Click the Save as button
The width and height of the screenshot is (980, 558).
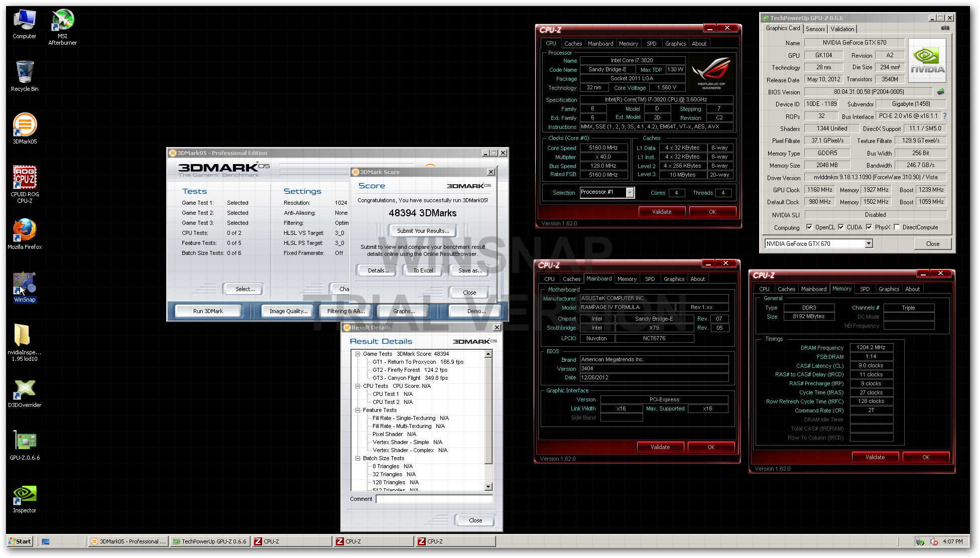470,270
